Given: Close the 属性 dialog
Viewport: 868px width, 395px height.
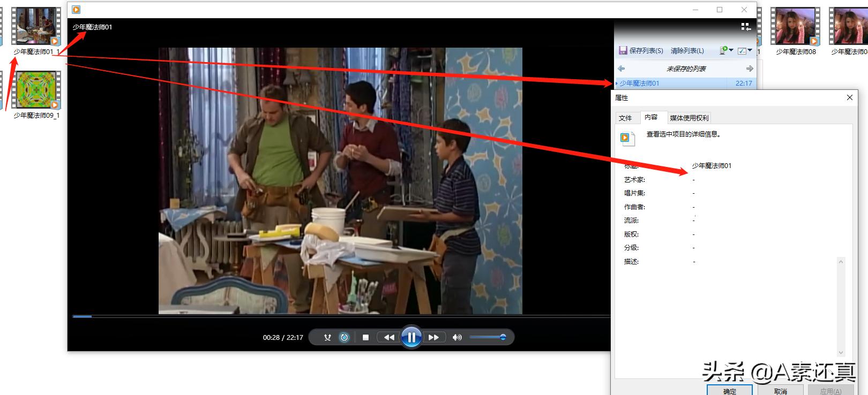Looking at the screenshot, I should (849, 97).
